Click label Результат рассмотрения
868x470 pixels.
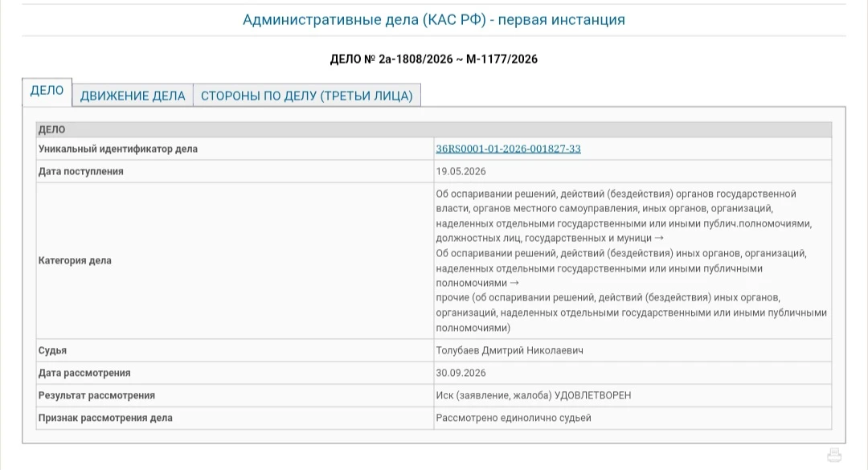tap(96, 395)
